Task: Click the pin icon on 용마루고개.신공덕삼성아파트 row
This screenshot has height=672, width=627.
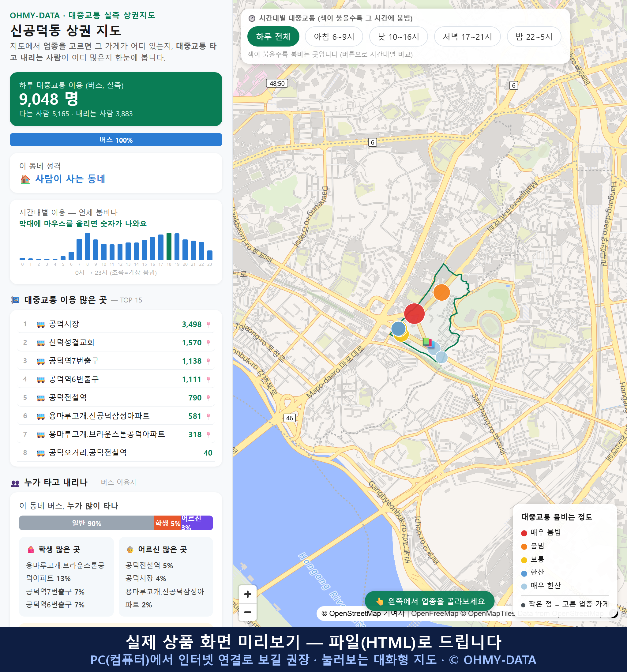Action: (208, 416)
